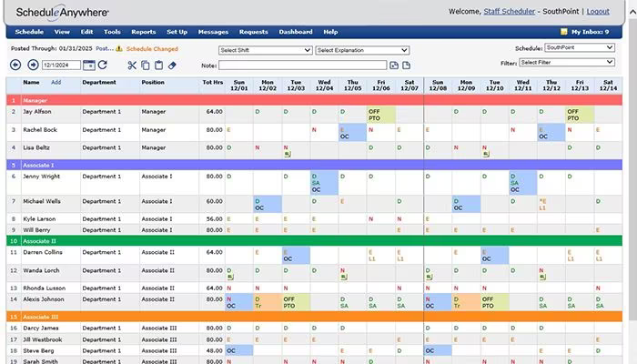Open note icon on Wanda Lorch Thu 12/05
Image resolution: width=637 pixels, height=364 pixels.
[344, 277]
